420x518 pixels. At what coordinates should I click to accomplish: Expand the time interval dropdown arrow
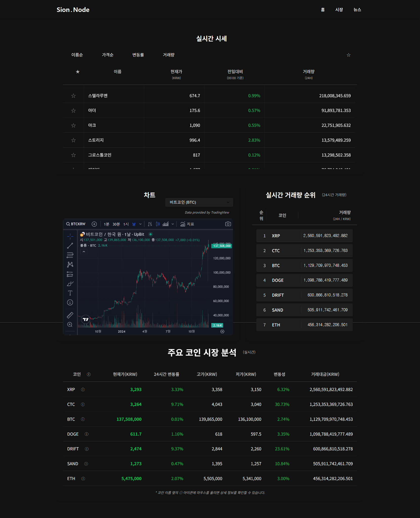pyautogui.click(x=140, y=224)
